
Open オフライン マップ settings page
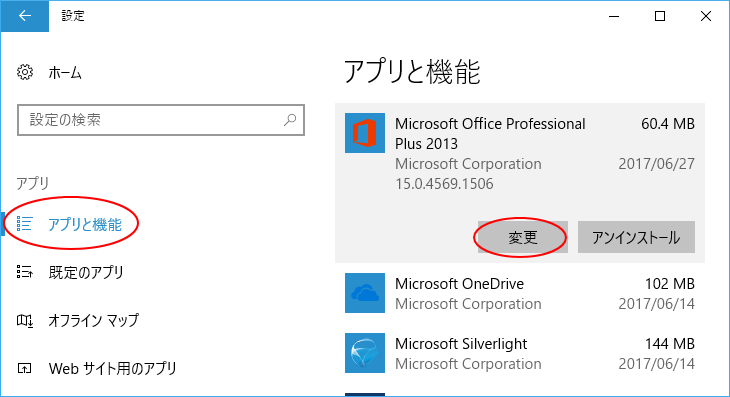coord(94,320)
